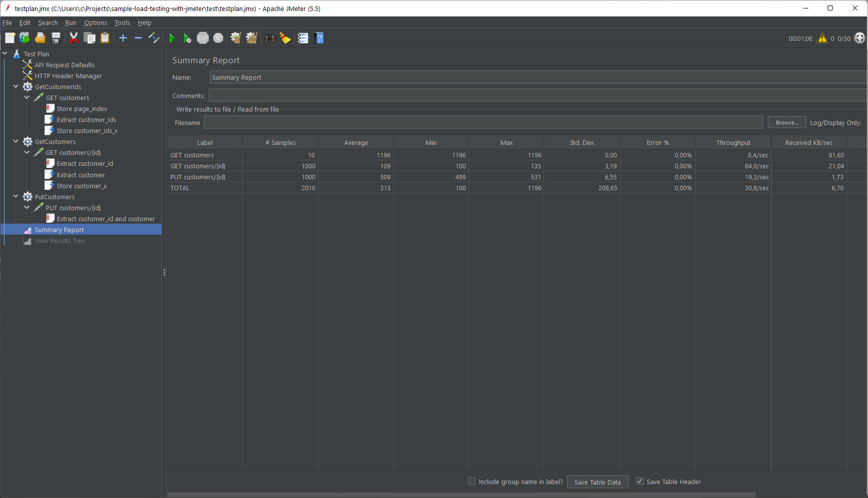
Task: Toggle Include group name in label checkbox
Action: pyautogui.click(x=472, y=481)
